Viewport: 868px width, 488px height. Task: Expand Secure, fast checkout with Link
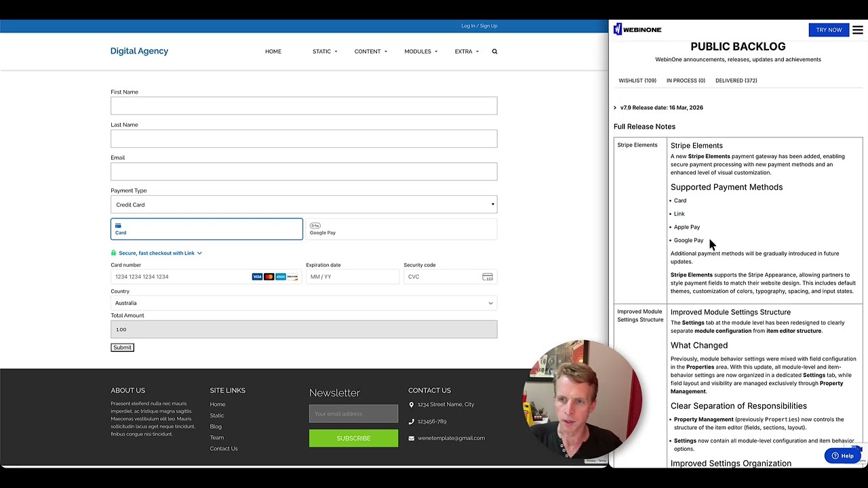160,253
